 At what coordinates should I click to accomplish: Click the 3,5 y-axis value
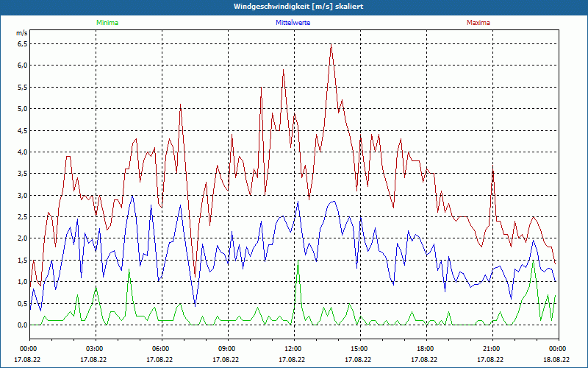23,174
